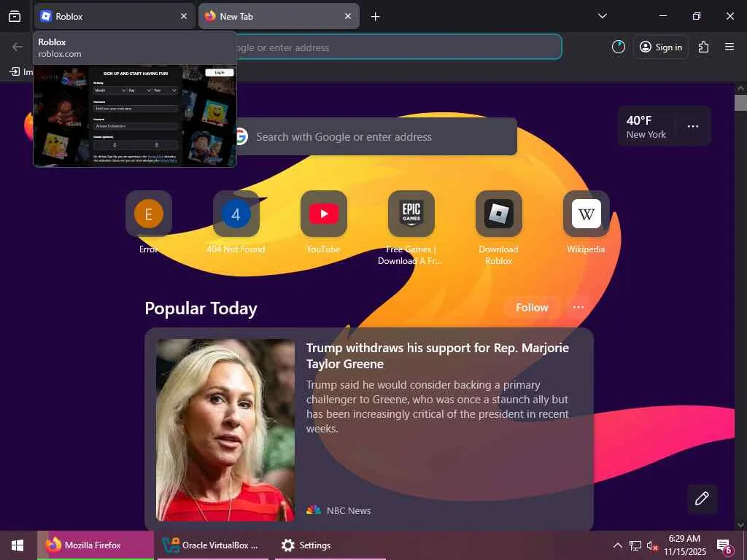Click the Popular Today heading

[x=201, y=308]
